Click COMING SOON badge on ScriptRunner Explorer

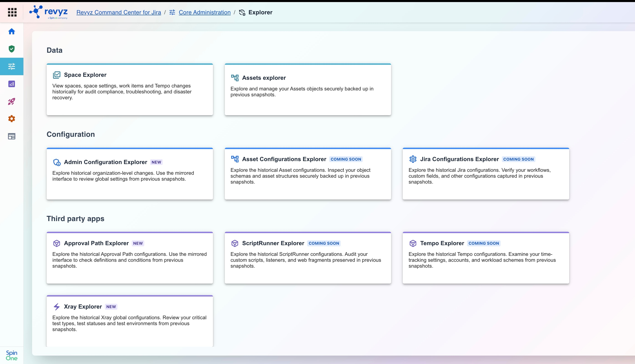coord(324,243)
